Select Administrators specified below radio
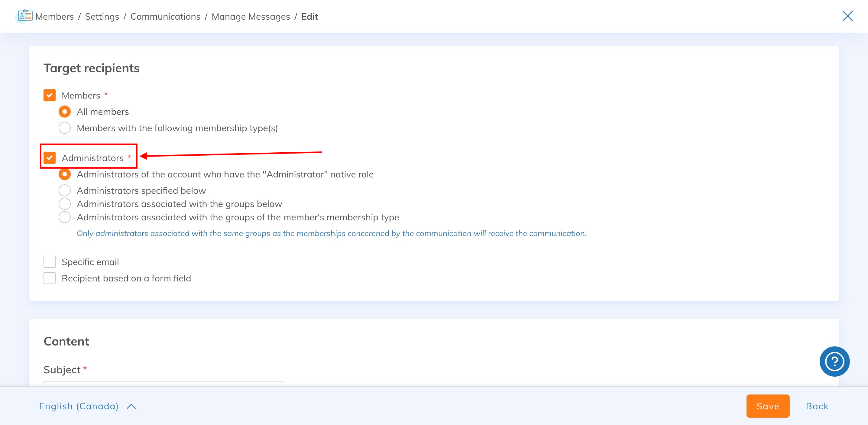Image resolution: width=868 pixels, height=425 pixels. 65,190
